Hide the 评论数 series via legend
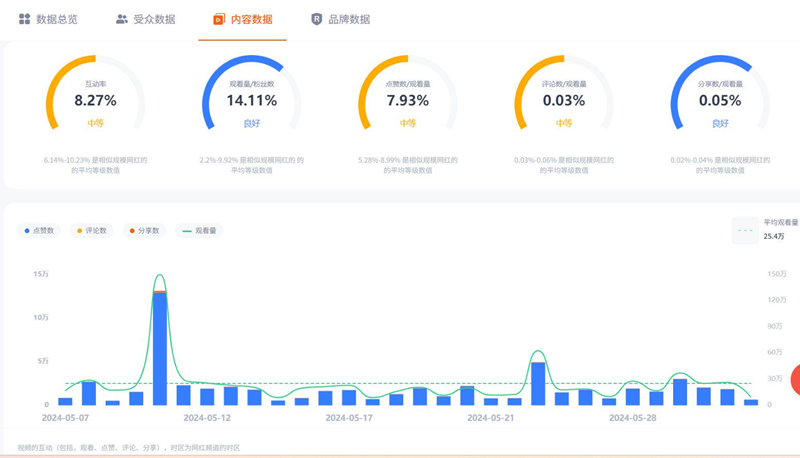 click(x=92, y=230)
